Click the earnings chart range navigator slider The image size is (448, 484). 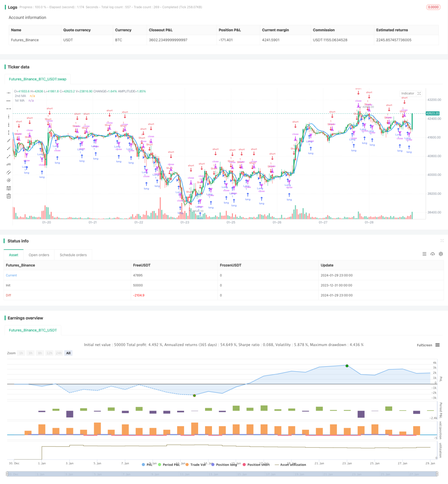pyautogui.click(x=222, y=474)
